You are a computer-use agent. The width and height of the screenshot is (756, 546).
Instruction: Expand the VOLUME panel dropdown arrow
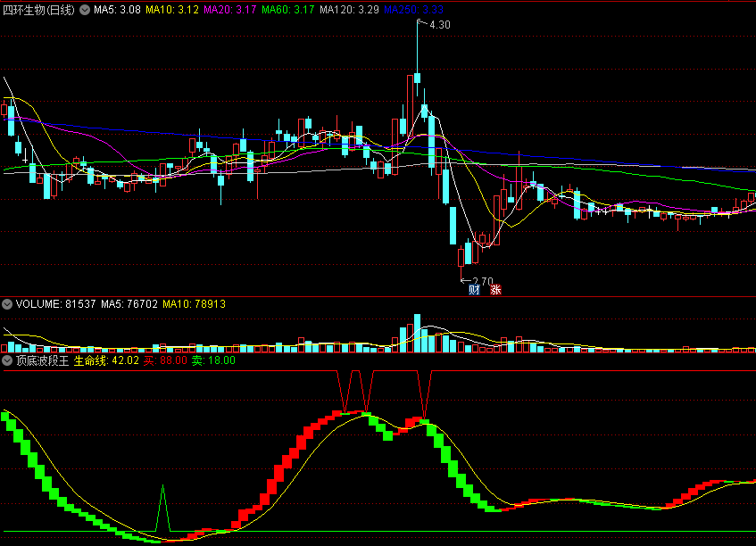click(7, 304)
